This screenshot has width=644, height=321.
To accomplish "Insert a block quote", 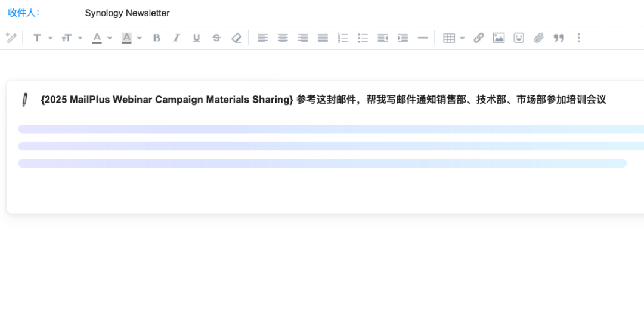I will click(559, 38).
